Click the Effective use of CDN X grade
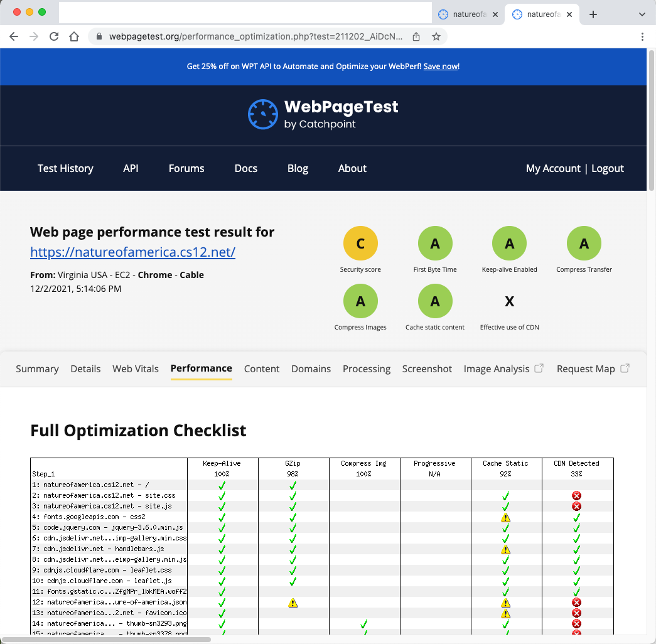Viewport: 656px width, 644px height. (x=509, y=301)
